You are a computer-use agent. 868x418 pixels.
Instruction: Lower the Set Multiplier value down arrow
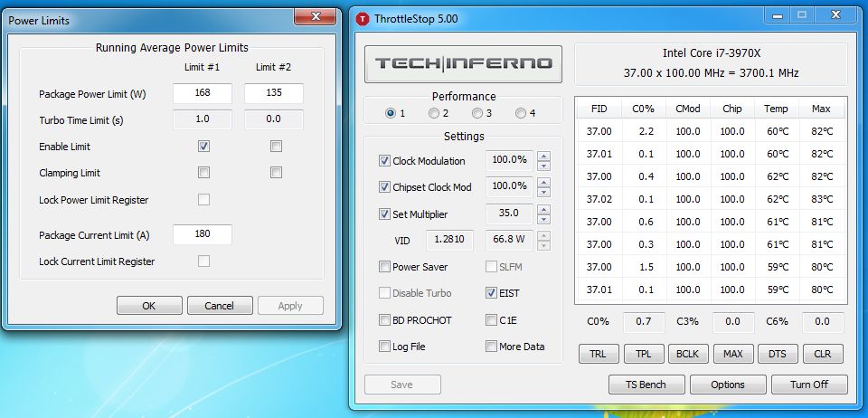[543, 219]
